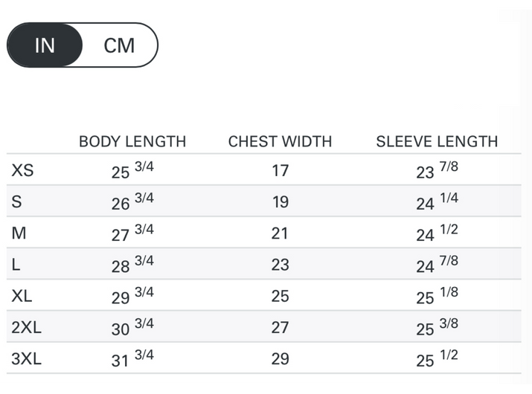
Task: Click the XS sleeve length value 23 7/8
Action: coord(437,170)
